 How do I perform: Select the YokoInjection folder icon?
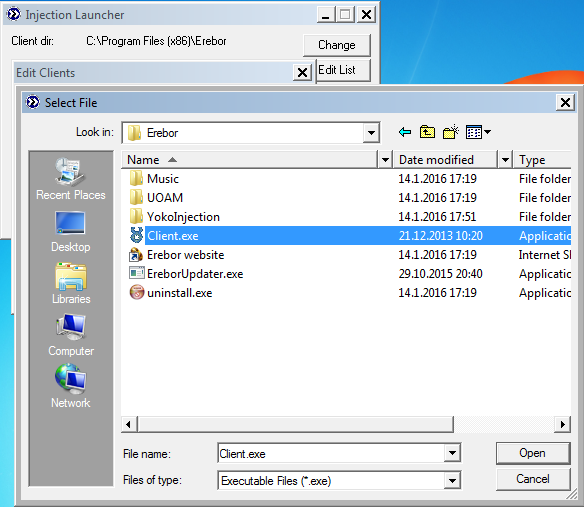[x=136, y=216]
